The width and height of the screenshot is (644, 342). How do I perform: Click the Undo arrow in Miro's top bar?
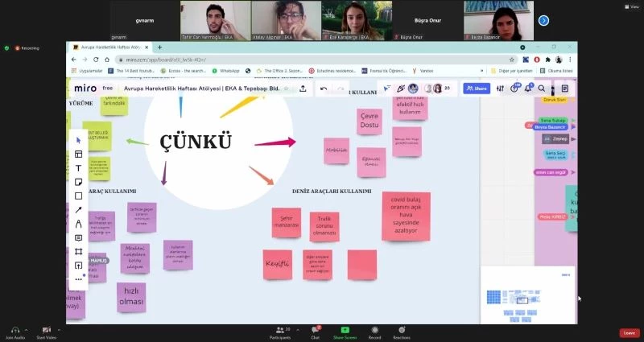click(324, 89)
